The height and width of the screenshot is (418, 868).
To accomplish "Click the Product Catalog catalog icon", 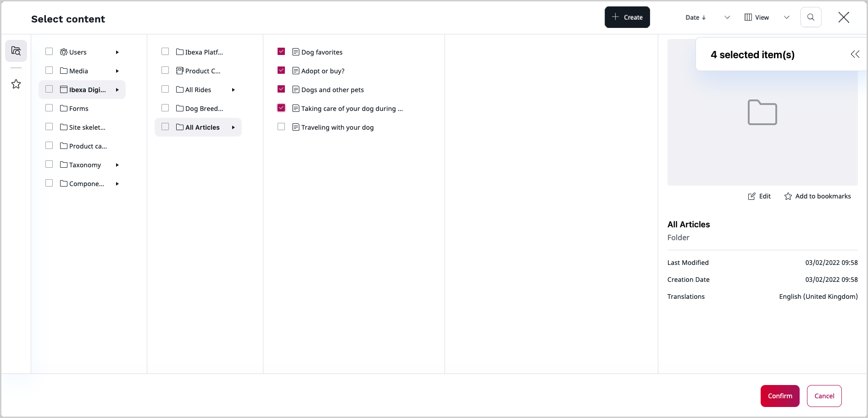I will pyautogui.click(x=179, y=71).
